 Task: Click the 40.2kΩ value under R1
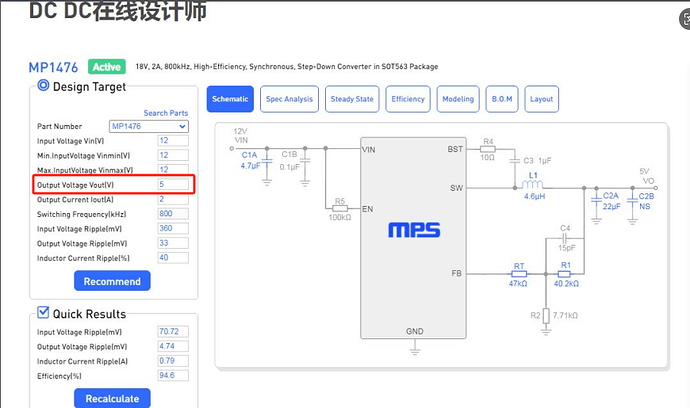566,284
